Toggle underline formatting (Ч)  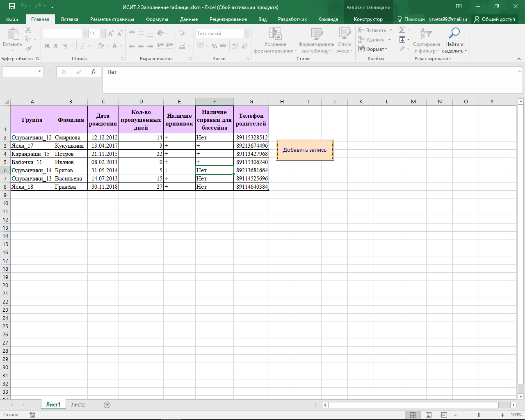click(x=65, y=46)
